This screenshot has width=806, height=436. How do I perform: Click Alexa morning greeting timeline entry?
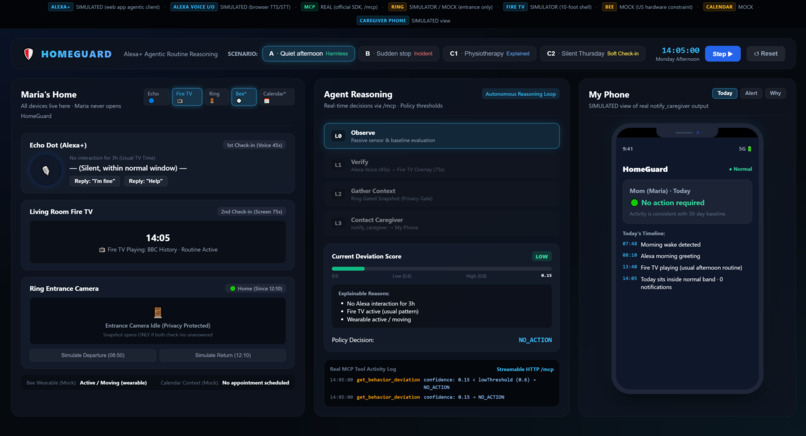670,256
